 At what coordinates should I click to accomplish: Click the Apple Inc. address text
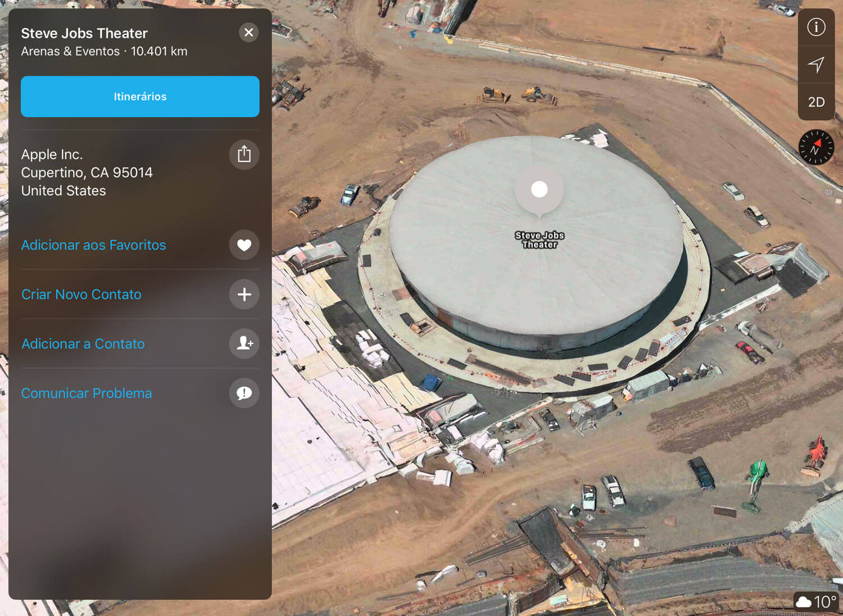[x=87, y=173]
